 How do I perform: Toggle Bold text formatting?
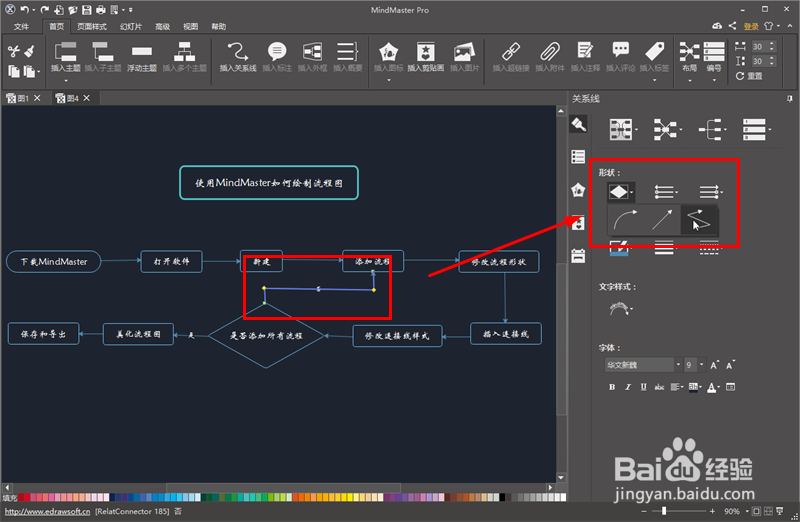point(612,387)
